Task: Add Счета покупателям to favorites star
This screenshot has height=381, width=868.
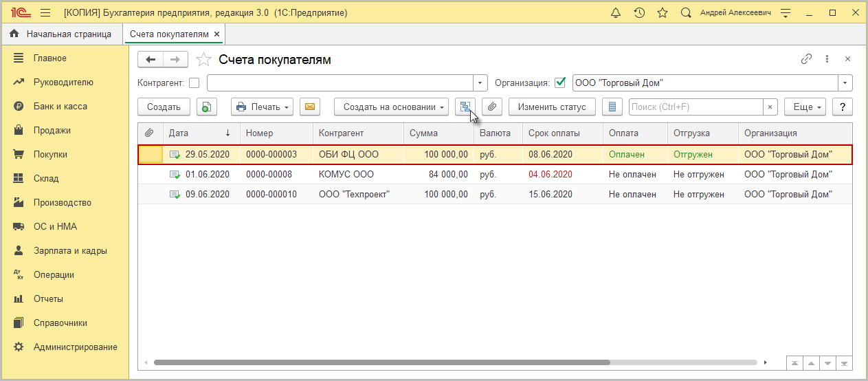Action: point(203,60)
